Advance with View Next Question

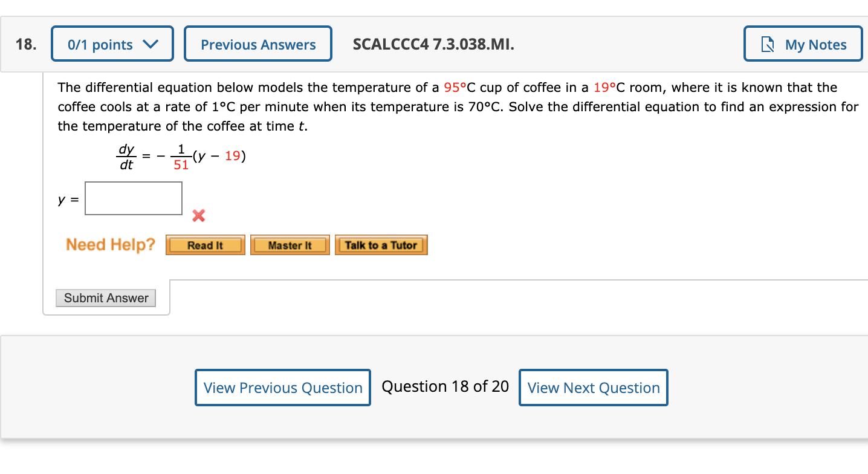tap(593, 387)
